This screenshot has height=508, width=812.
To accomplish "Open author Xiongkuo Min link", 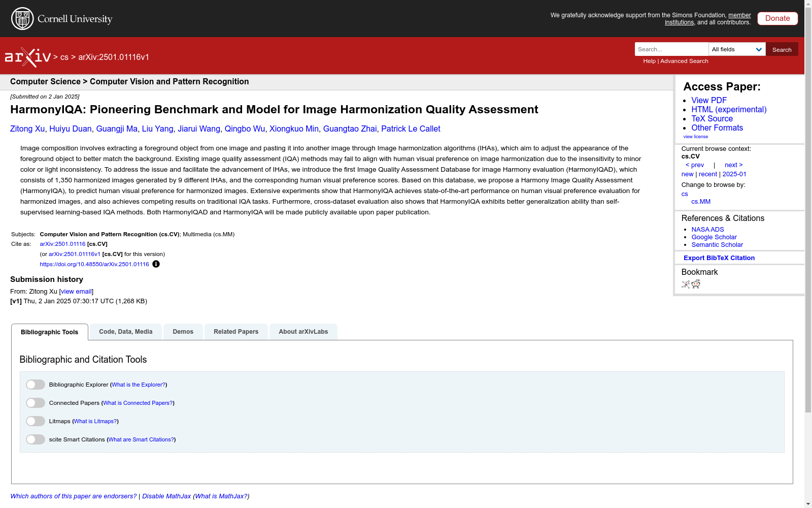I will [294, 129].
